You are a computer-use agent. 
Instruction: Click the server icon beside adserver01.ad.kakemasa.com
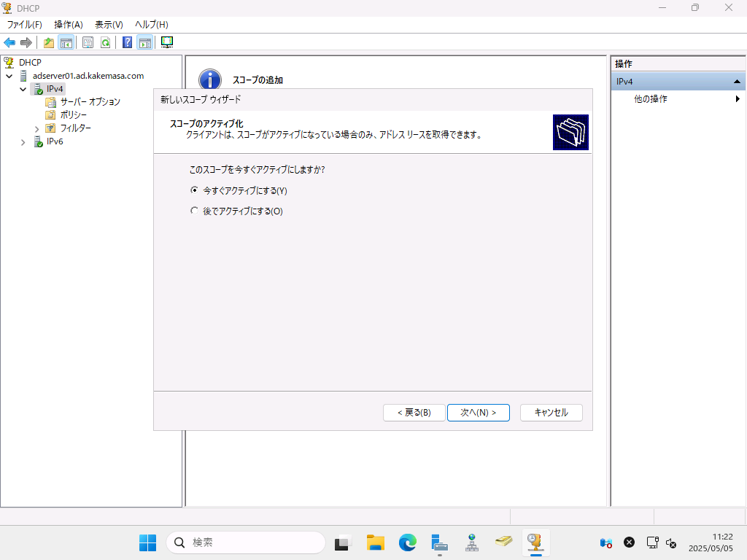pyautogui.click(x=23, y=76)
